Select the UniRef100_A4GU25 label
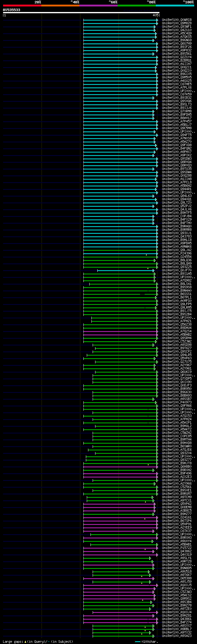This screenshot has width=197, height=644. coord(177,81)
